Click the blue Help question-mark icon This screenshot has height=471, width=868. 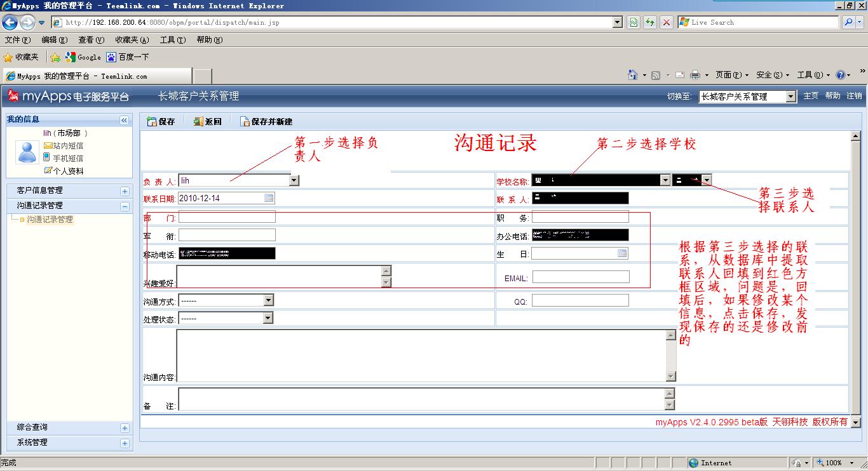tap(841, 75)
